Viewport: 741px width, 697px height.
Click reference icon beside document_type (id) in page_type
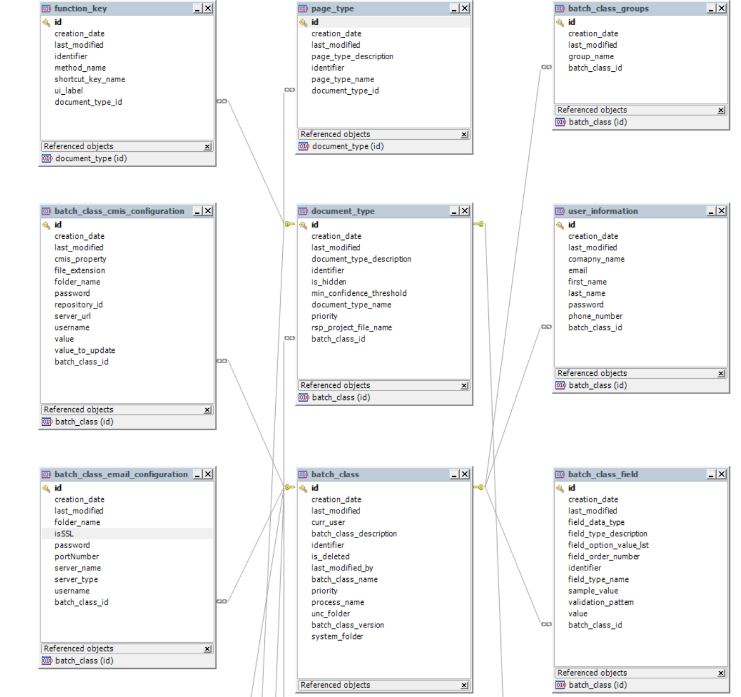[304, 146]
